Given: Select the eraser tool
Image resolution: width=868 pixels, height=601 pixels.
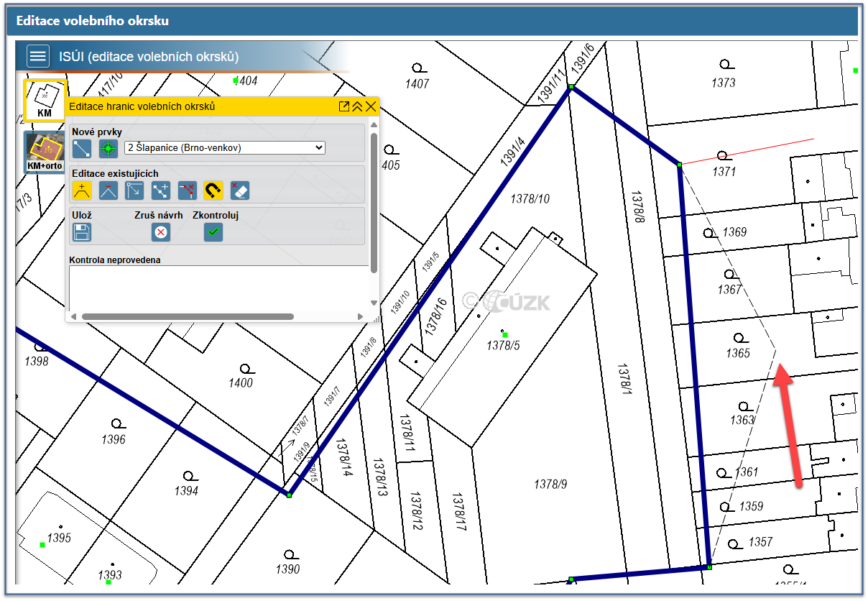Looking at the screenshot, I should point(239,191).
